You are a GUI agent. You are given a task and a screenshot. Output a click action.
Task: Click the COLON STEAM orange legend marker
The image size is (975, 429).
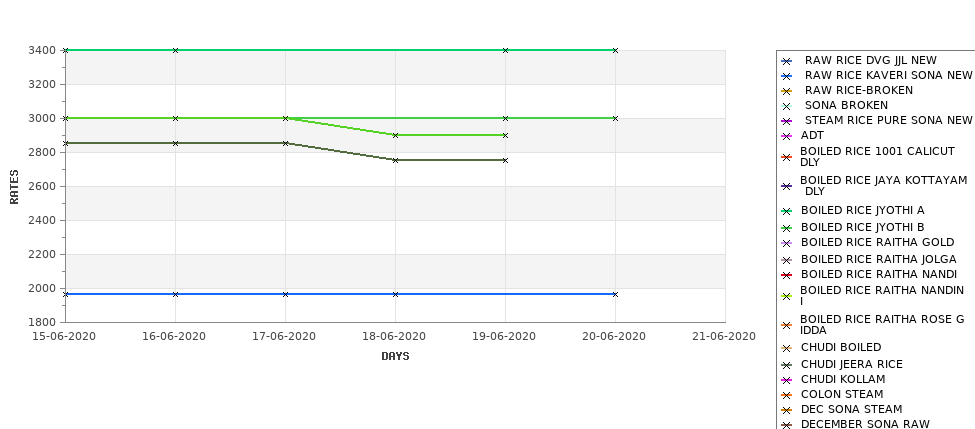click(x=787, y=395)
